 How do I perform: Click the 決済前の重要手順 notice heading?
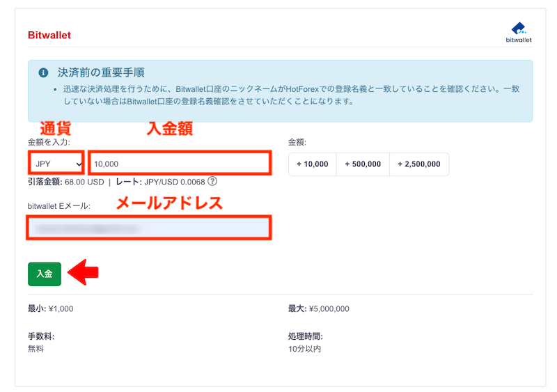click(101, 72)
